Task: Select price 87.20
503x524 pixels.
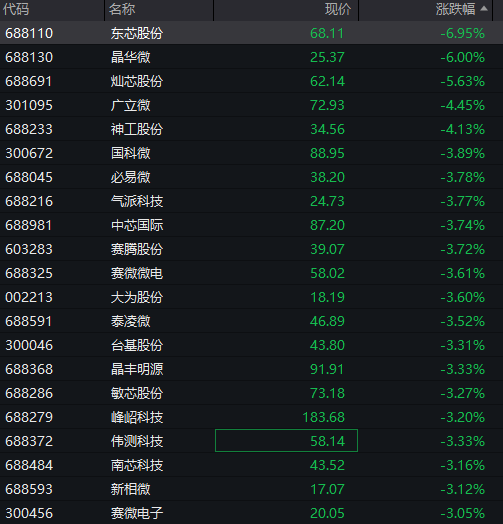Action: tap(327, 226)
